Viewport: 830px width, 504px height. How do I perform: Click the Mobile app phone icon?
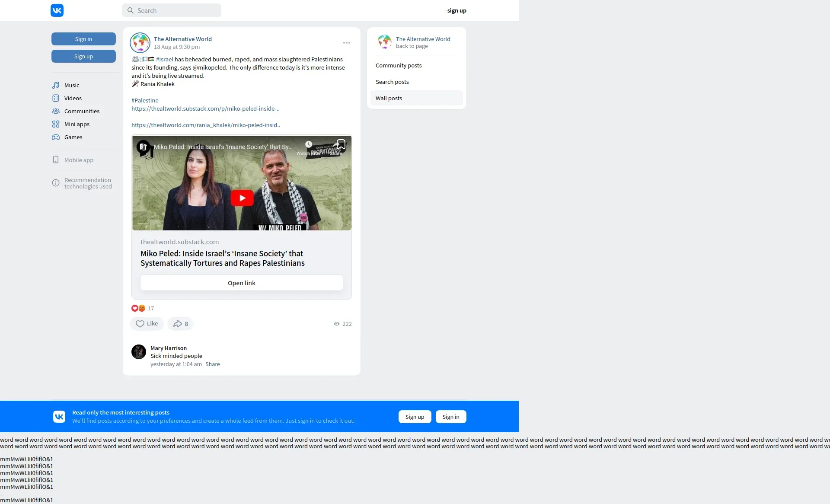[x=56, y=160]
